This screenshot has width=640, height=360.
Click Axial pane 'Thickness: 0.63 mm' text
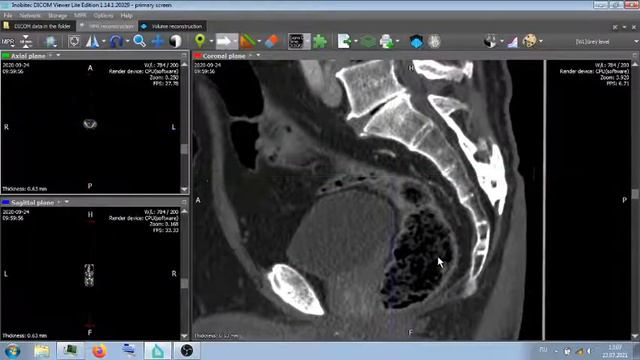pyautogui.click(x=24, y=189)
